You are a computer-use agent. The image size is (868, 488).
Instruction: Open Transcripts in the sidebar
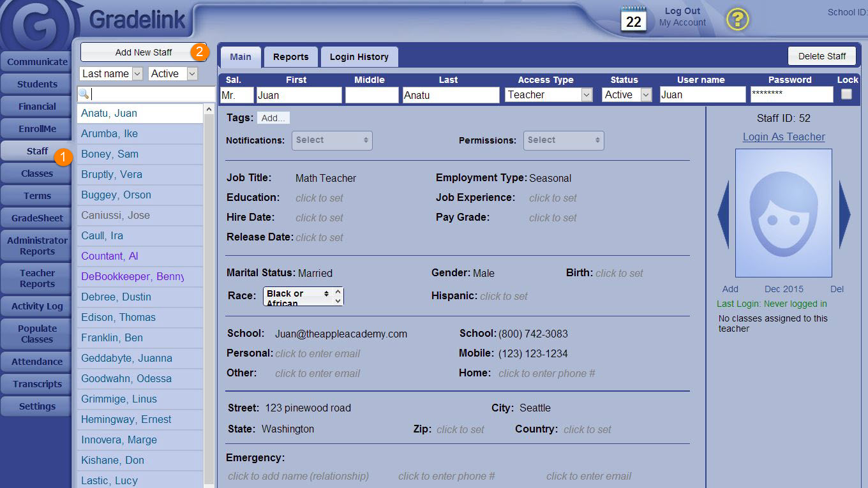pos(36,384)
